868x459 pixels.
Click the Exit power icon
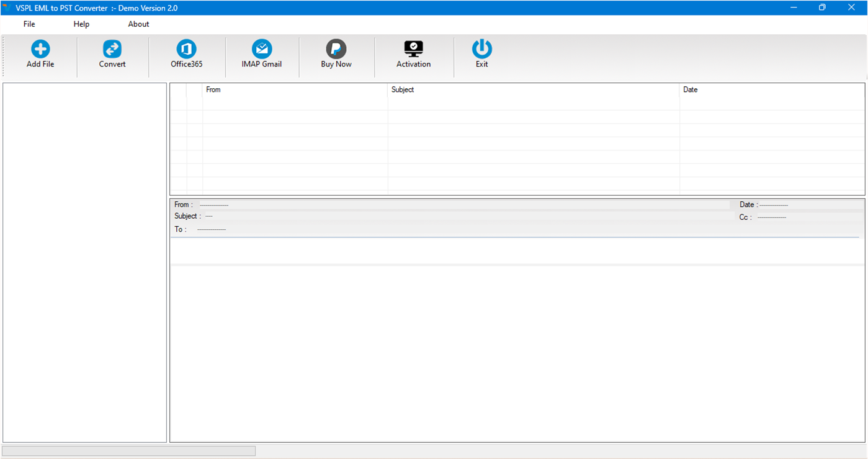(x=481, y=53)
